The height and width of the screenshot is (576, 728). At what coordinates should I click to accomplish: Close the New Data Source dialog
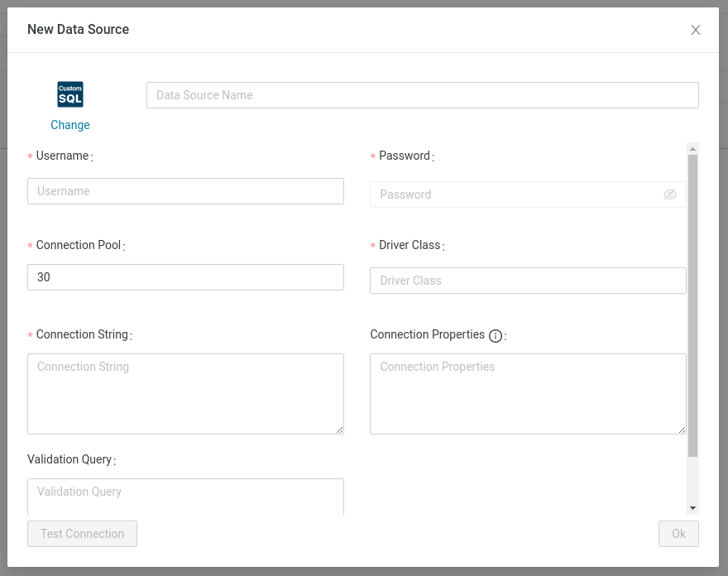[x=695, y=30]
